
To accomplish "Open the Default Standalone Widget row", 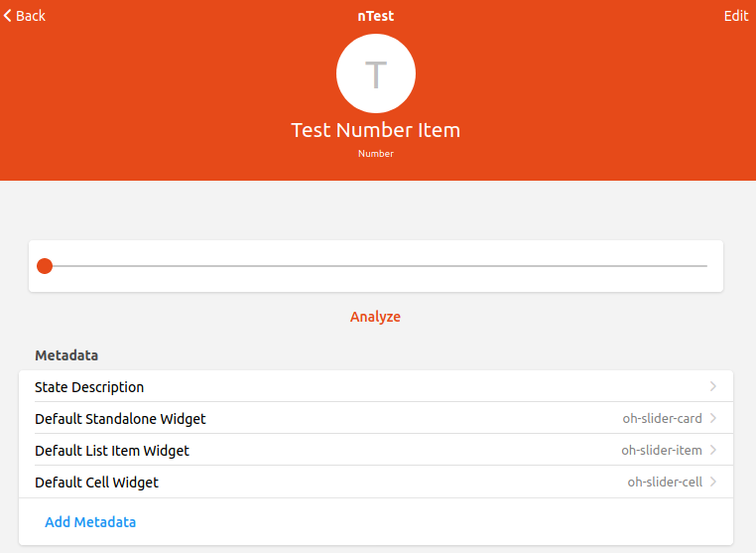I will pyautogui.click(x=120, y=419).
